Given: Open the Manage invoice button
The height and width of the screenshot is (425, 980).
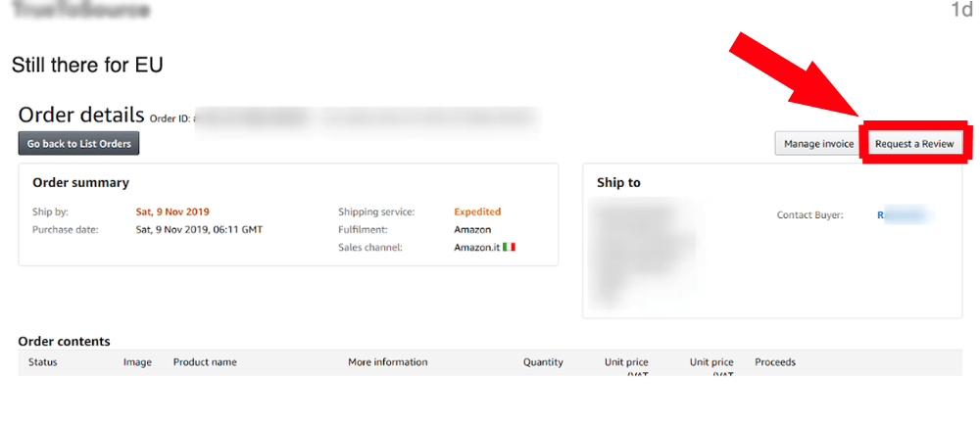Looking at the screenshot, I should [x=818, y=144].
